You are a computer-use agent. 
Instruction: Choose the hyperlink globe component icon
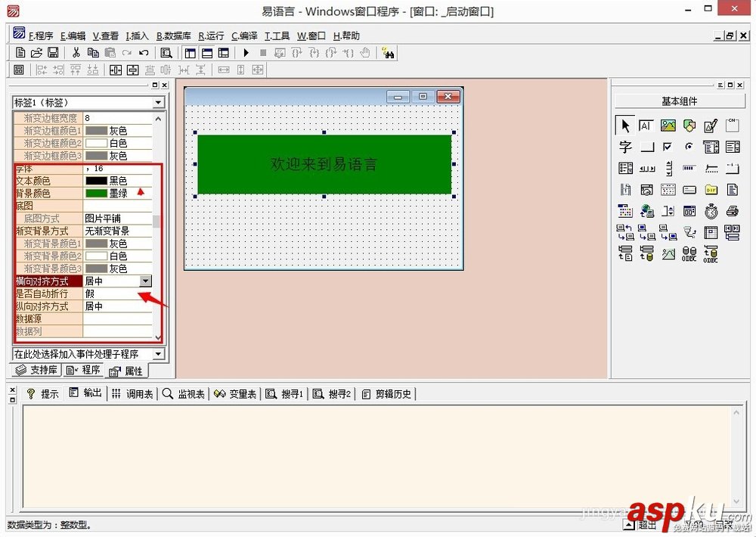coord(646,211)
